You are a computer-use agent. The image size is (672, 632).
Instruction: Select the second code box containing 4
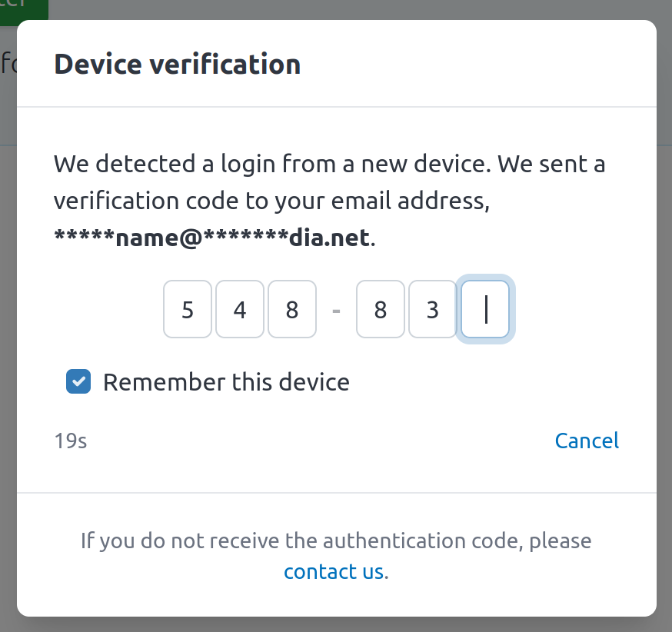[240, 309]
